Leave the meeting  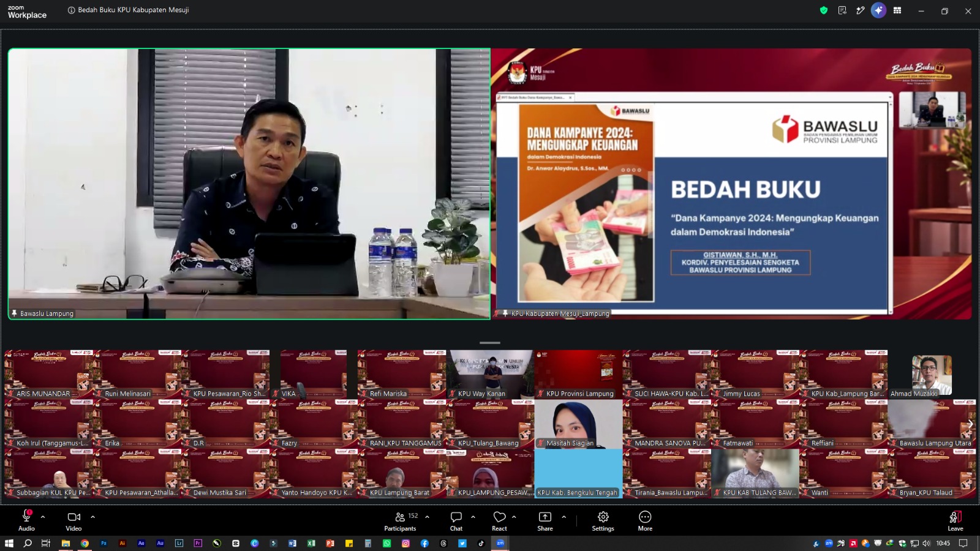pos(956,520)
